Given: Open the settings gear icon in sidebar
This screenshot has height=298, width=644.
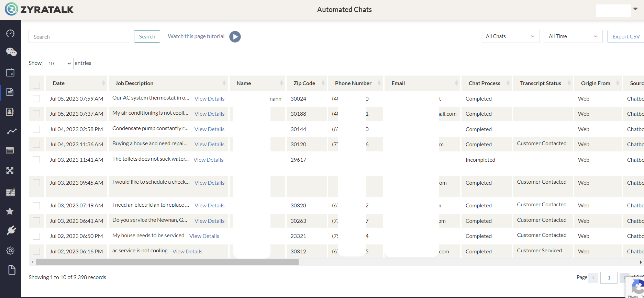Looking at the screenshot, I should (10, 251).
